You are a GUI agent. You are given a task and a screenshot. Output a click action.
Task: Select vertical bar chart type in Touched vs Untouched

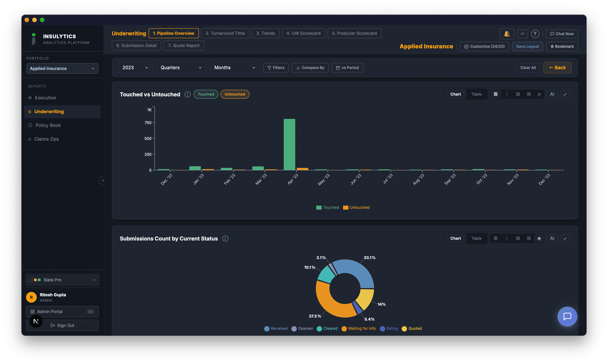(x=496, y=94)
